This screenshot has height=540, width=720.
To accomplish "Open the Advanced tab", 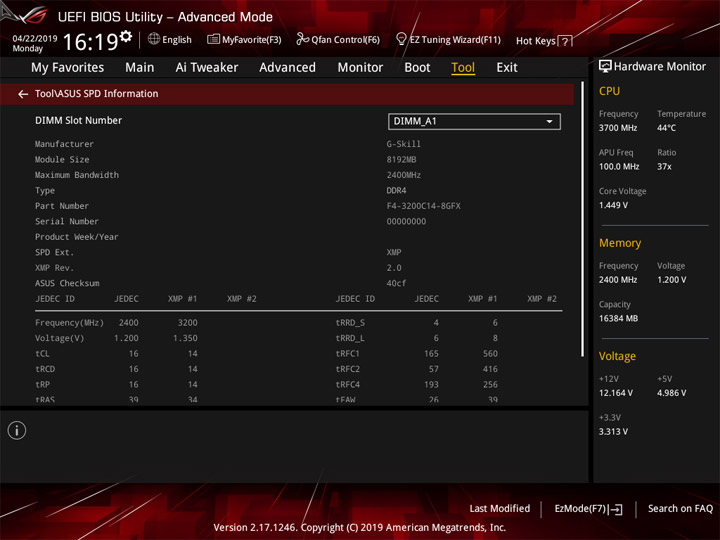I will [x=287, y=68].
